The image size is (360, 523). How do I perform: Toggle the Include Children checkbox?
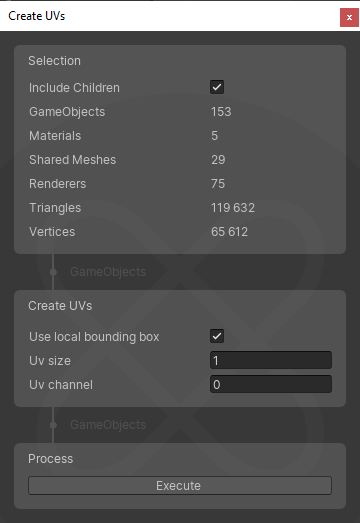(217, 87)
